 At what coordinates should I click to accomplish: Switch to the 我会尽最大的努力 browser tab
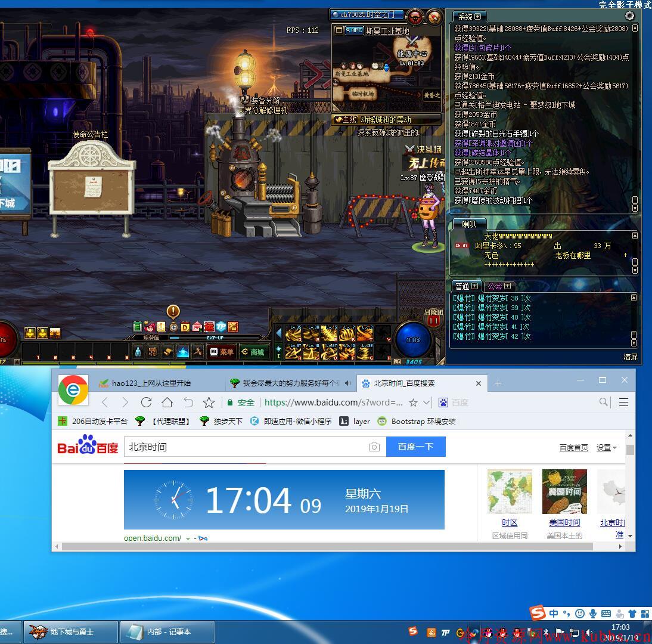pyautogui.click(x=291, y=383)
